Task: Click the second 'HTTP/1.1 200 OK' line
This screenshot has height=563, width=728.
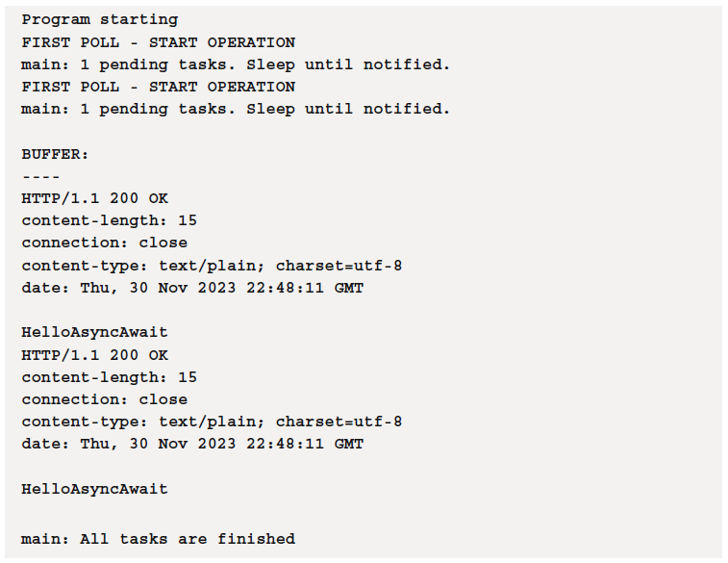Action: pyautogui.click(x=94, y=355)
